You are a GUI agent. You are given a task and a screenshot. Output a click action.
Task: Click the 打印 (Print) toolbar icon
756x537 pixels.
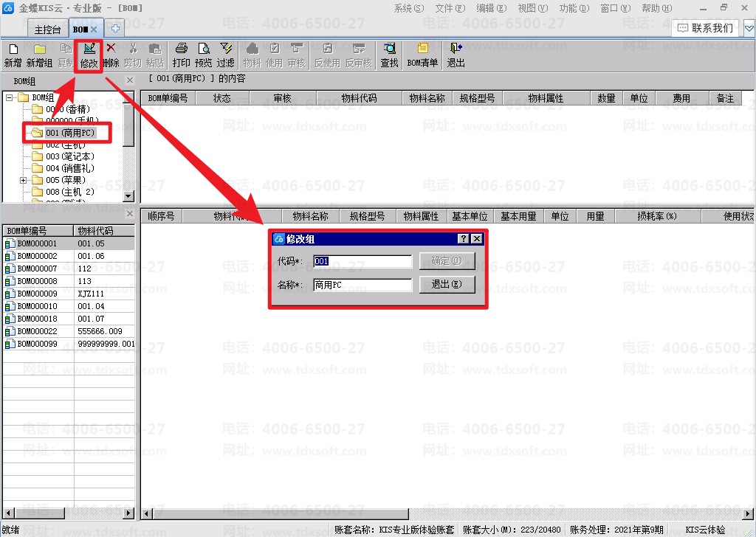point(182,55)
